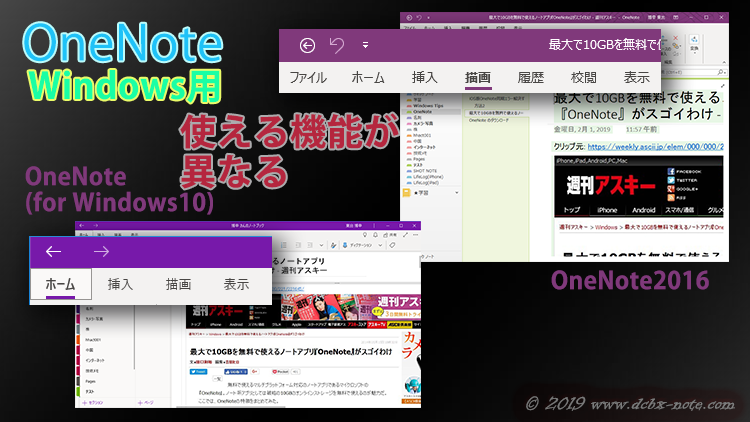Viewport: 750px width, 422px height.
Task: Click the Pocket button in the clipped article
Action: pyautogui.click(x=280, y=371)
